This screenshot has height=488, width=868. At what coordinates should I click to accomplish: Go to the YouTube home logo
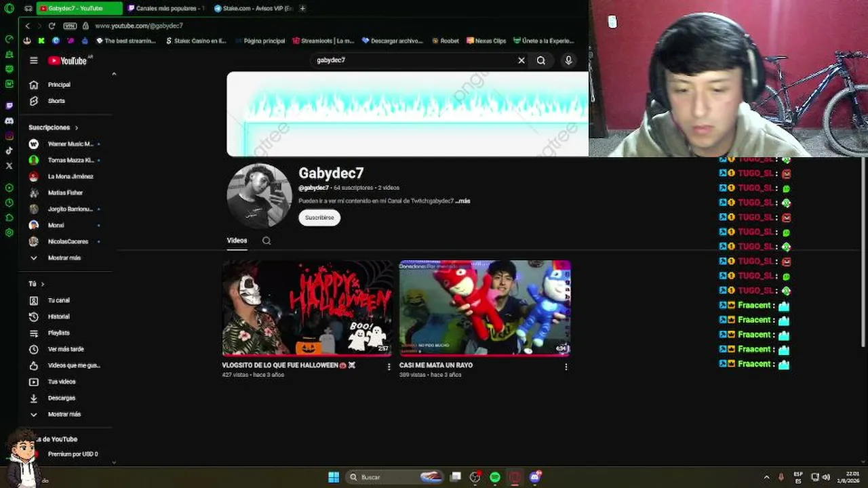[68, 60]
